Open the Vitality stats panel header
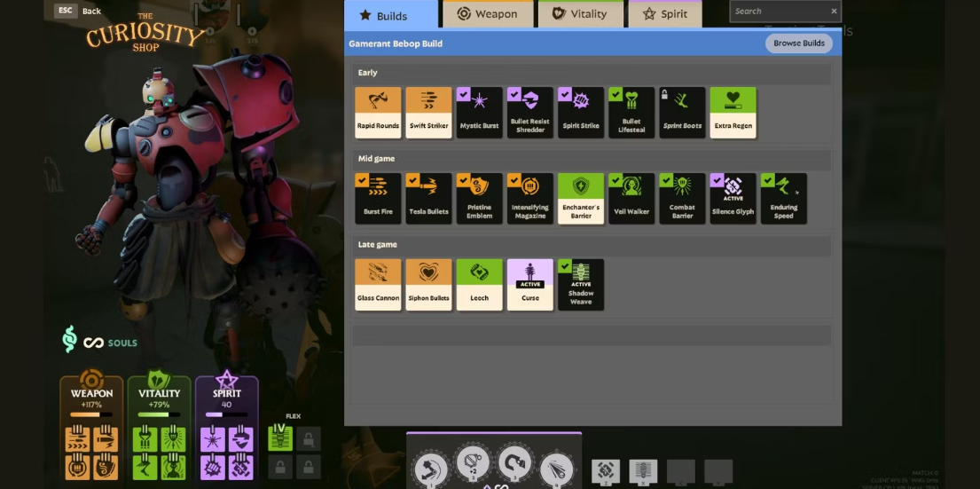Image resolution: width=980 pixels, height=489 pixels. coord(160,394)
